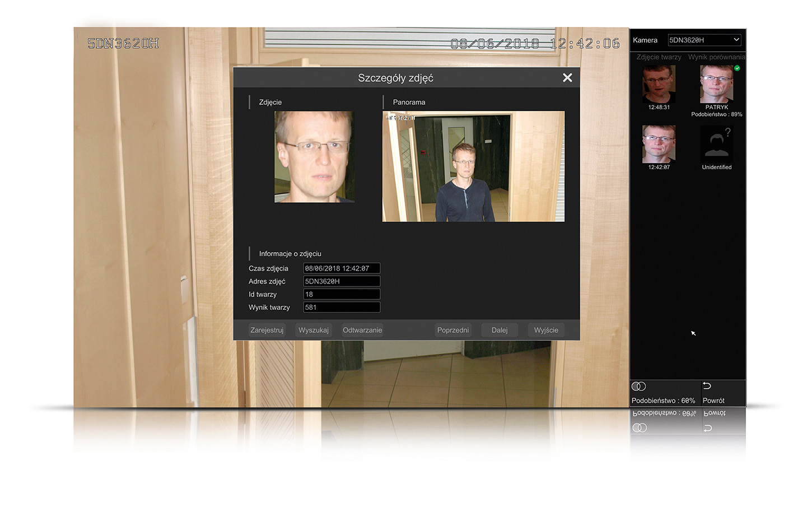
Task: Click the Powrót label
Action: click(713, 401)
